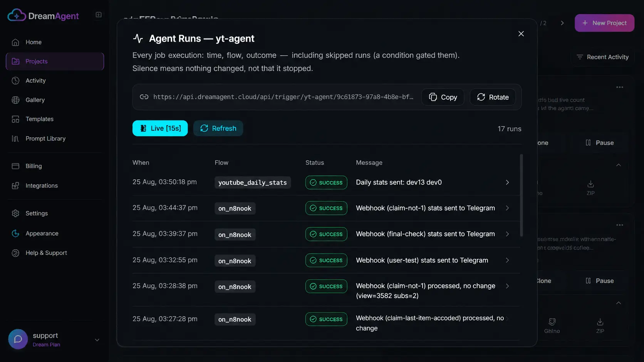Click the DreamAgent cloud logo

[x=17, y=15]
